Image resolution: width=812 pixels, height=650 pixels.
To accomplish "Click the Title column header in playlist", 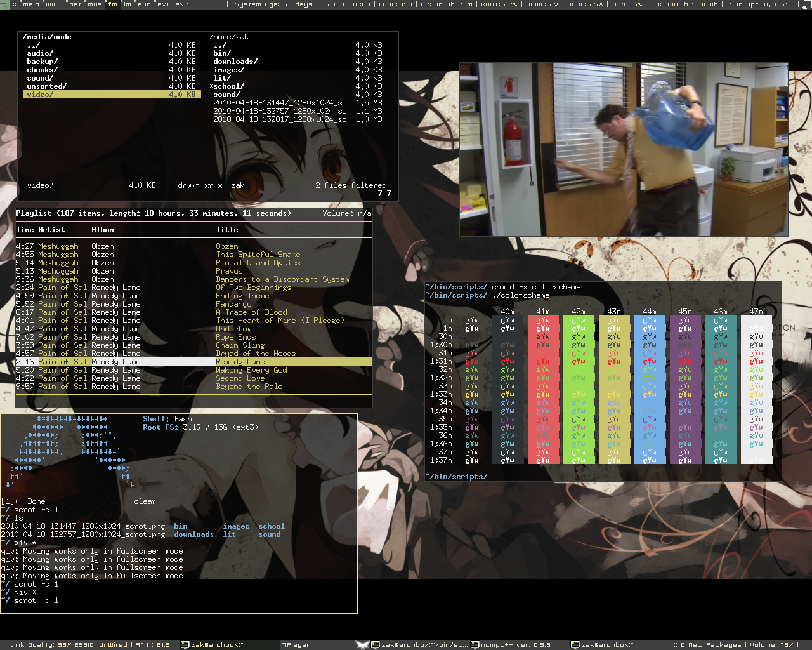I will [x=227, y=230].
